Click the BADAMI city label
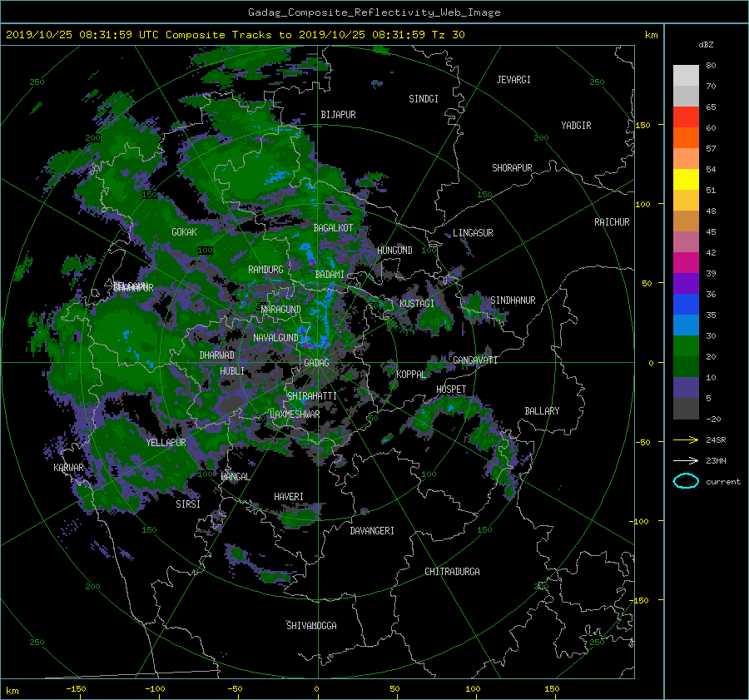 point(330,275)
